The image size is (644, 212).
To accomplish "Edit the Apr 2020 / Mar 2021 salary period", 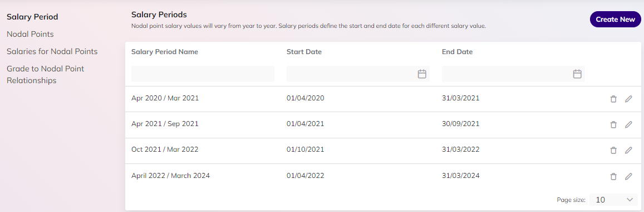I will [628, 99].
